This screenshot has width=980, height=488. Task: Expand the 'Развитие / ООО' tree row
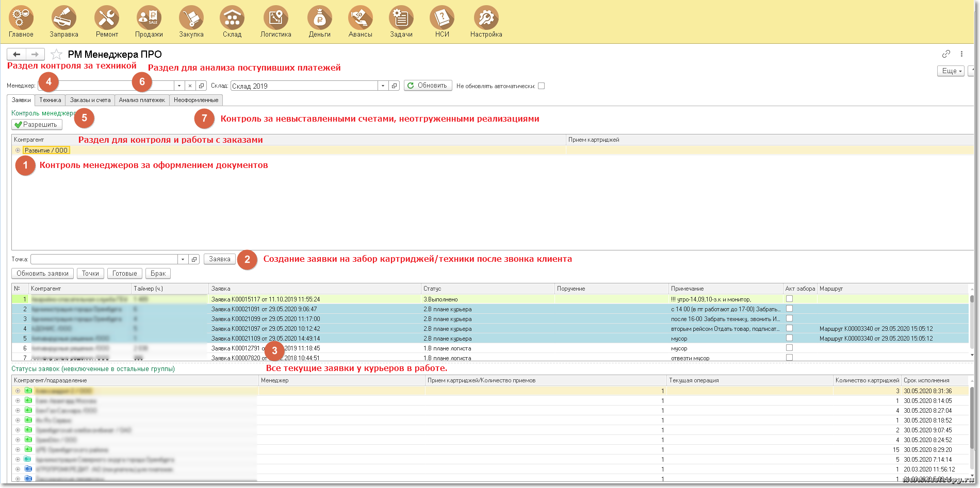[18, 150]
